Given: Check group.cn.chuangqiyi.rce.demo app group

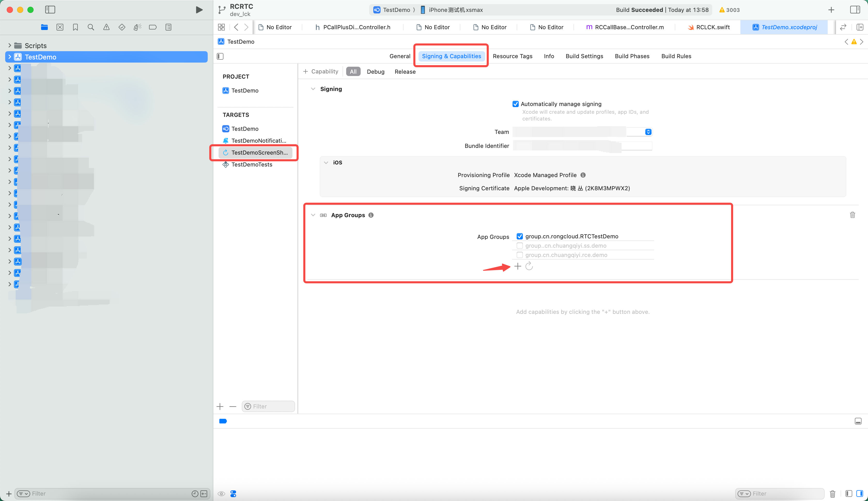Looking at the screenshot, I should pyautogui.click(x=520, y=255).
